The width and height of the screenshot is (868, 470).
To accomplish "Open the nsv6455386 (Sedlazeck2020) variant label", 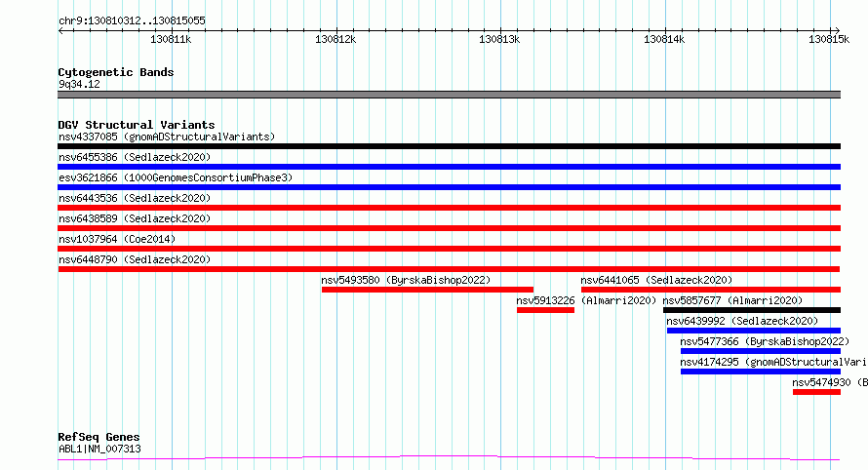I will click(135, 157).
